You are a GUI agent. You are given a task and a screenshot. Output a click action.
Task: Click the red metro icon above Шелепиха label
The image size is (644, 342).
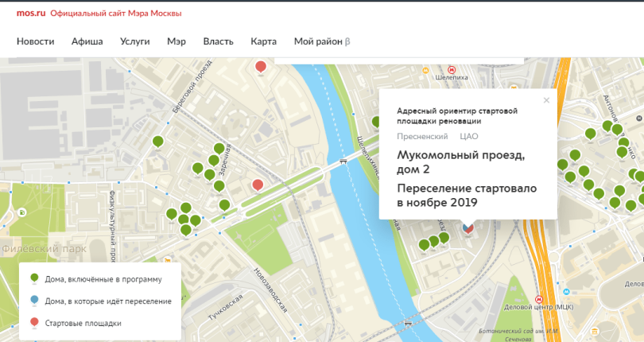[x=452, y=69]
